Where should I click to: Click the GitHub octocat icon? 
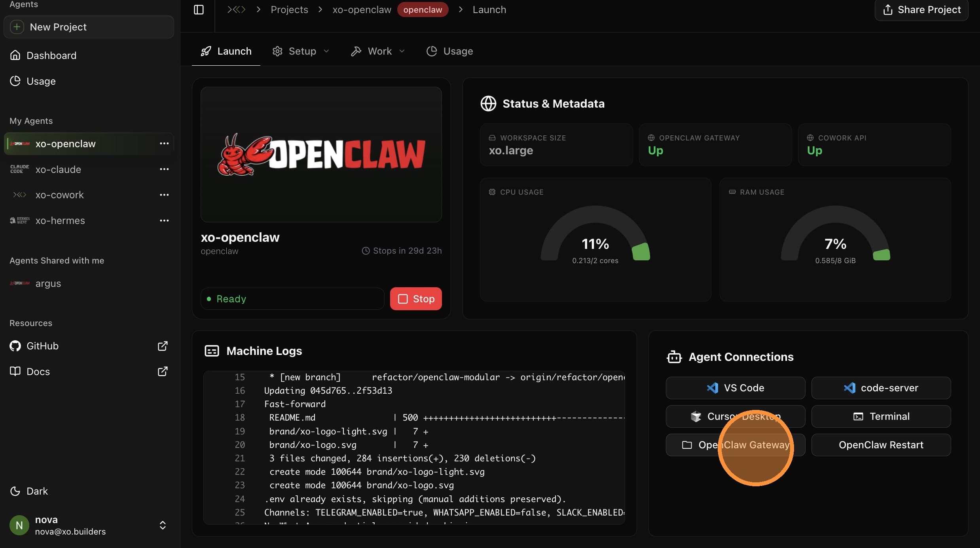coord(15,346)
